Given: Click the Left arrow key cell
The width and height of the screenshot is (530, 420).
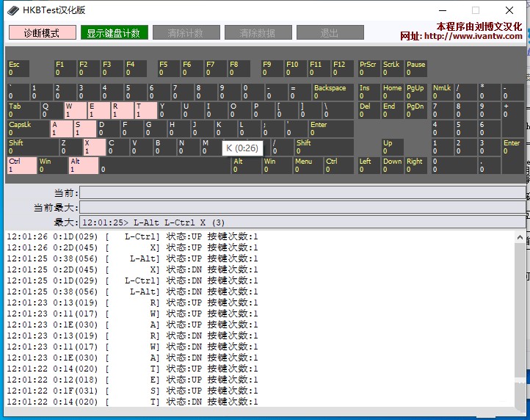Looking at the screenshot, I should pyautogui.click(x=369, y=166).
